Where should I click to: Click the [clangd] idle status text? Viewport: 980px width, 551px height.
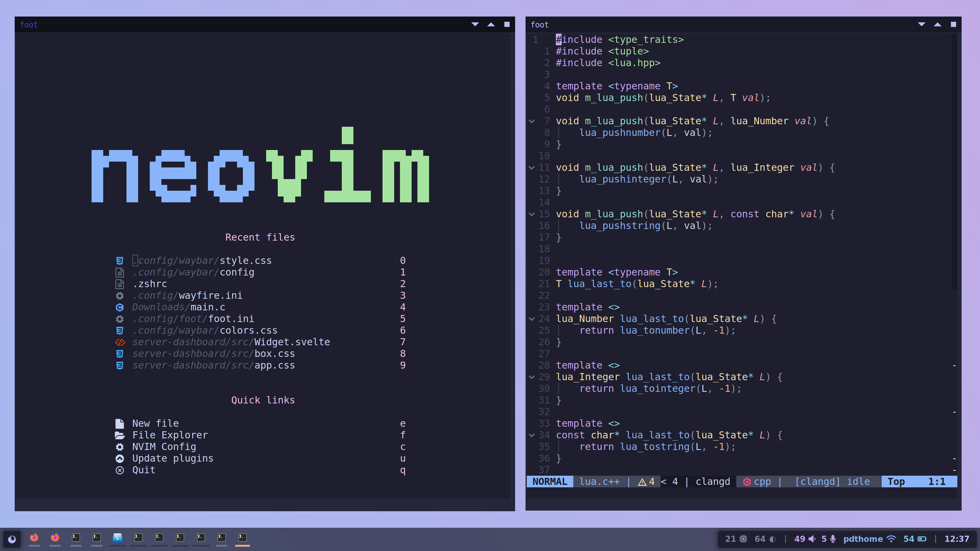[832, 482]
